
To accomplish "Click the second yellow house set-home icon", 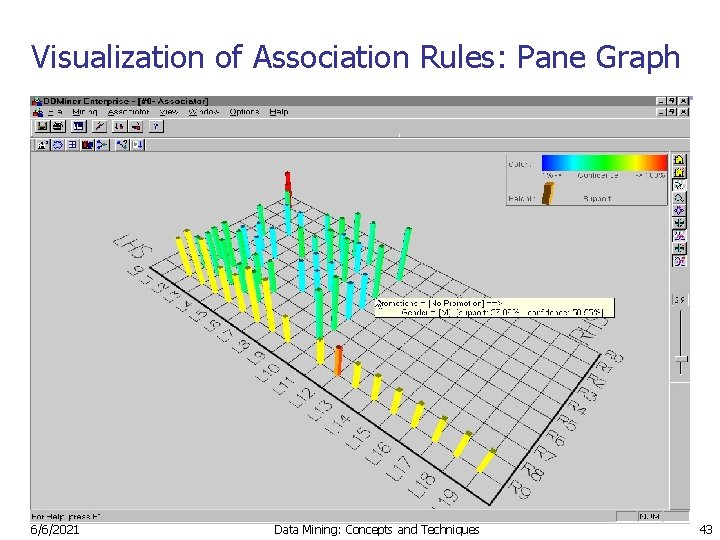I will 679,172.
